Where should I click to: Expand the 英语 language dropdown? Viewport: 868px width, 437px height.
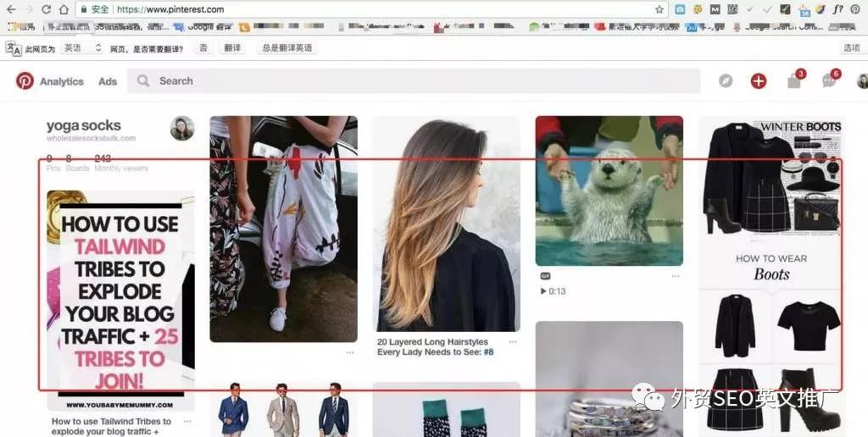(x=83, y=48)
